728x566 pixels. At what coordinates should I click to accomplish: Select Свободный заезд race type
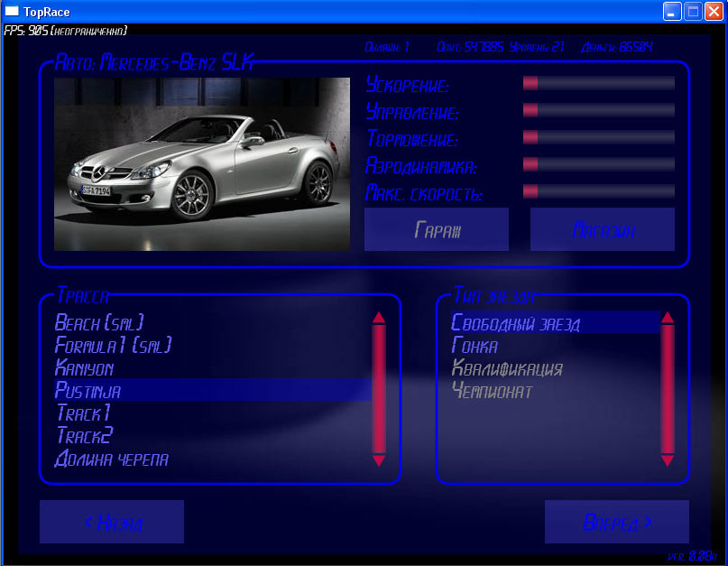pos(556,322)
